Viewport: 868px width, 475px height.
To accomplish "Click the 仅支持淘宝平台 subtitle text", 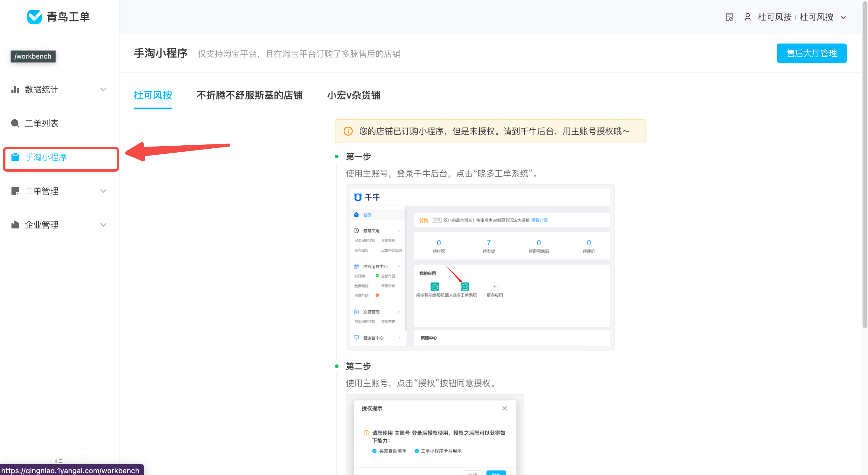I will pos(299,54).
